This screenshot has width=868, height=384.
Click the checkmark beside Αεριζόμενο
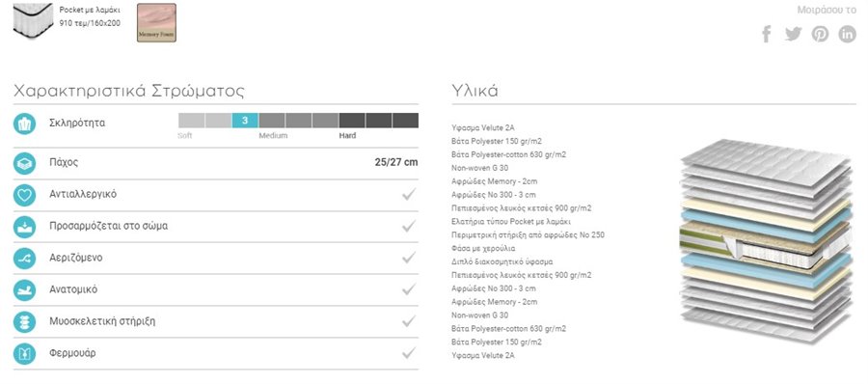pos(409,257)
